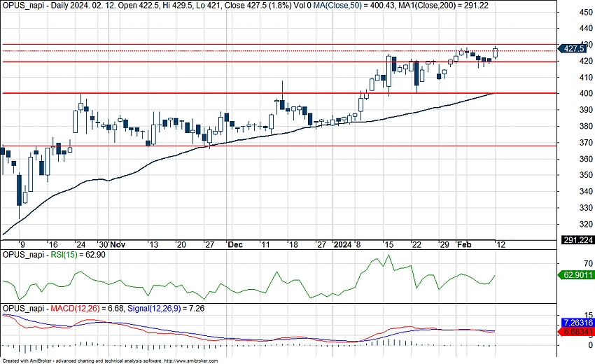Click the 62.9011 RSI value label
The width and height of the screenshot is (595, 364).
(575, 275)
